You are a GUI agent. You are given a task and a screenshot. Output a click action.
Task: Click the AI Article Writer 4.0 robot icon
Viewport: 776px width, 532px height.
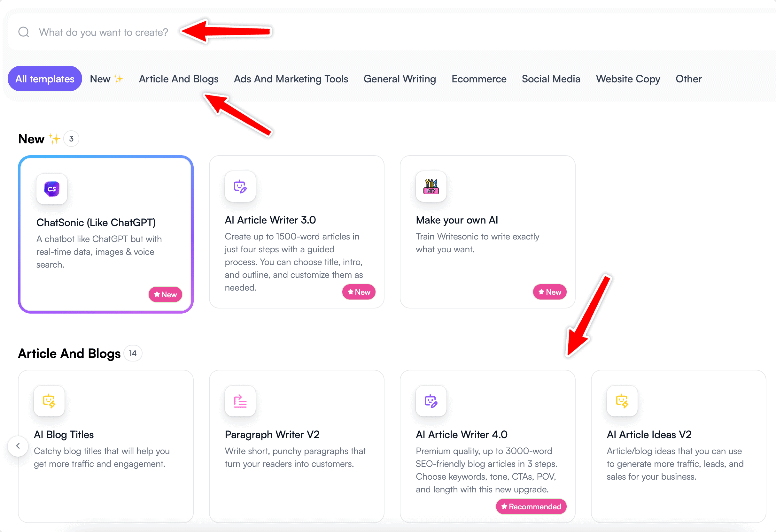pyautogui.click(x=431, y=401)
